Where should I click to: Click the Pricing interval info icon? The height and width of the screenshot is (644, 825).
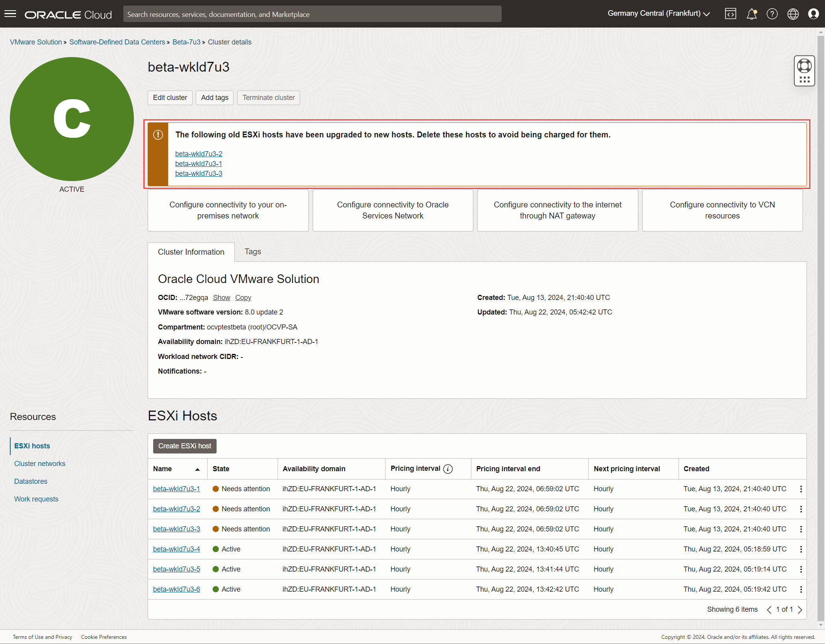pyautogui.click(x=448, y=469)
